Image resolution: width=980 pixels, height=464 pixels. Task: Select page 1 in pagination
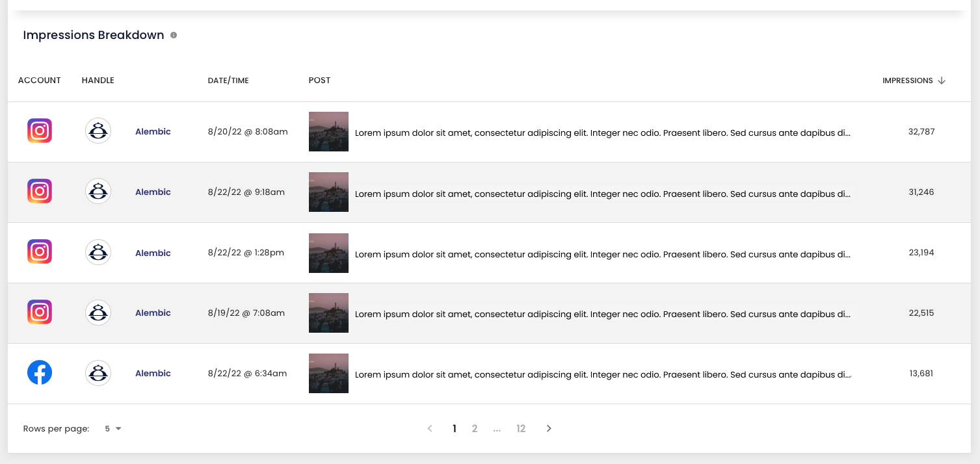(x=455, y=428)
